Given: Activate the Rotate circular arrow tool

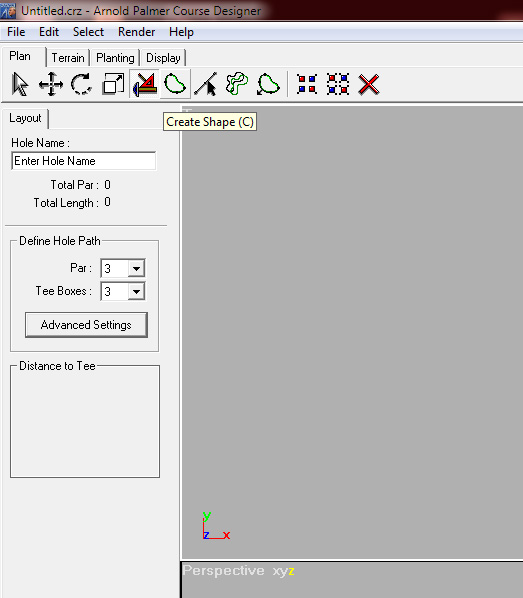Looking at the screenshot, I should click(82, 84).
